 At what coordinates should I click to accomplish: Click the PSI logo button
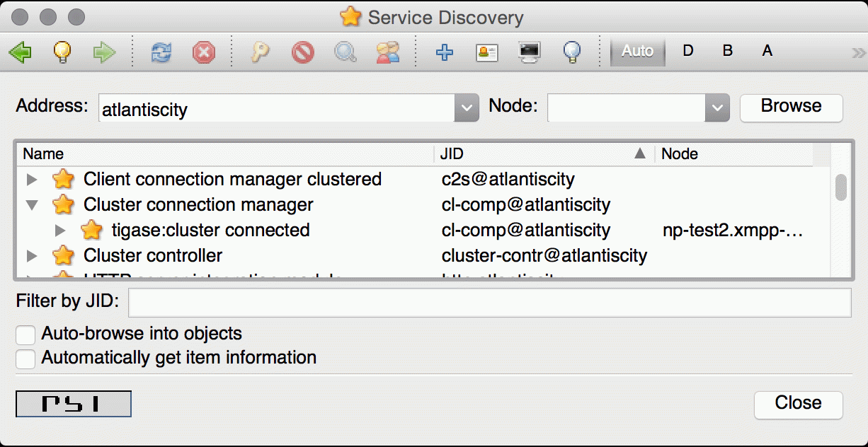click(74, 404)
